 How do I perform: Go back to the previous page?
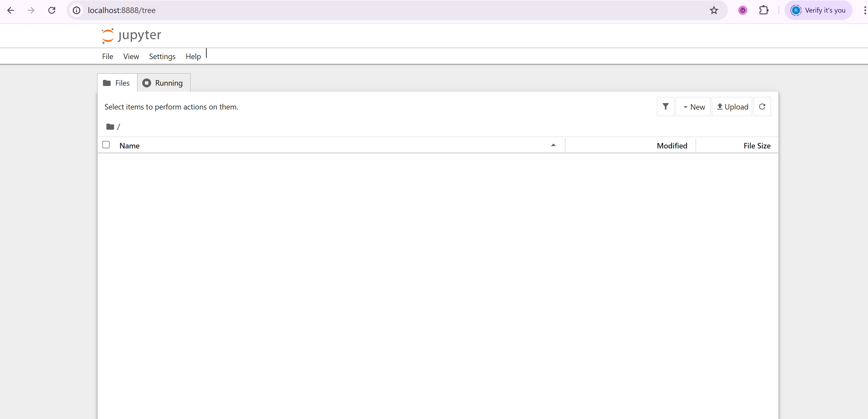tap(11, 11)
